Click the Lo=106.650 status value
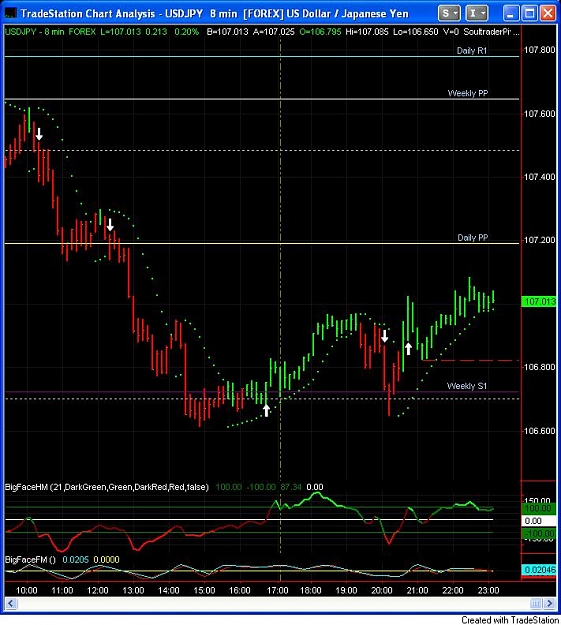 415,31
